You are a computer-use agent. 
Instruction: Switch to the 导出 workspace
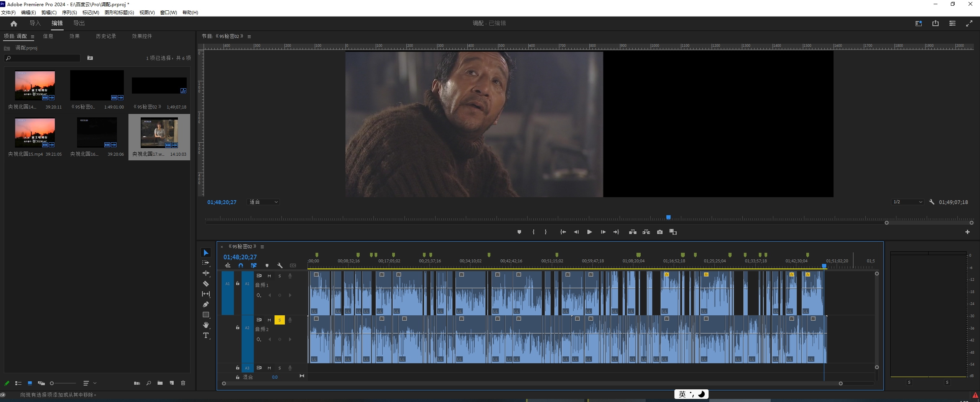pyautogui.click(x=79, y=23)
